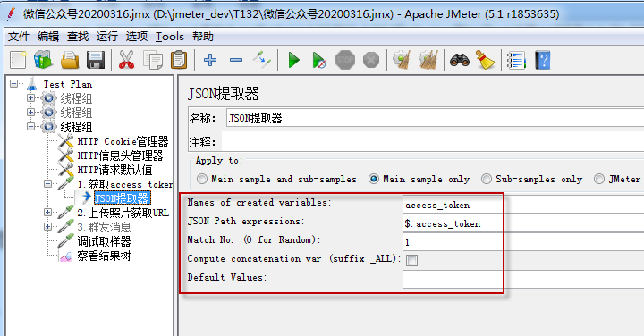644x336 pixels.
Task: Expand the first 线程组 node
Action: pos(30,97)
